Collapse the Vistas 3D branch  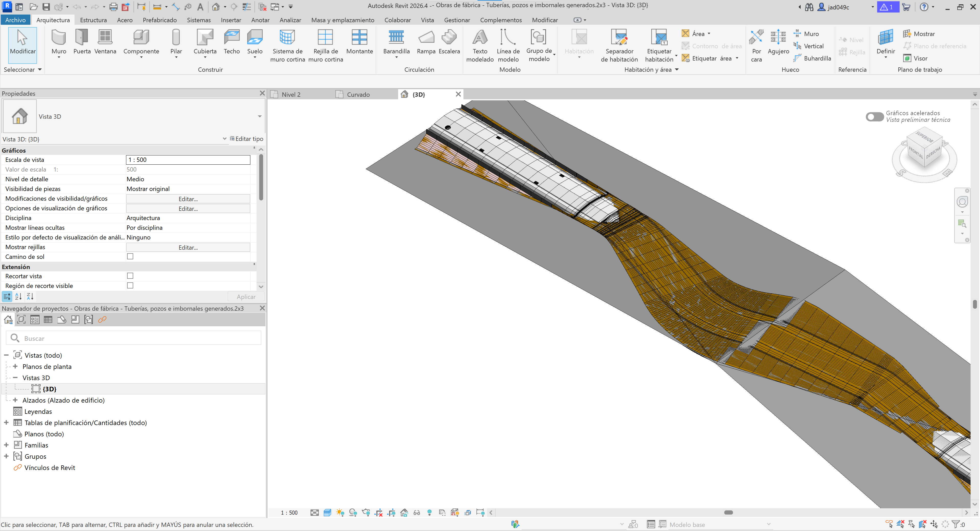click(15, 378)
